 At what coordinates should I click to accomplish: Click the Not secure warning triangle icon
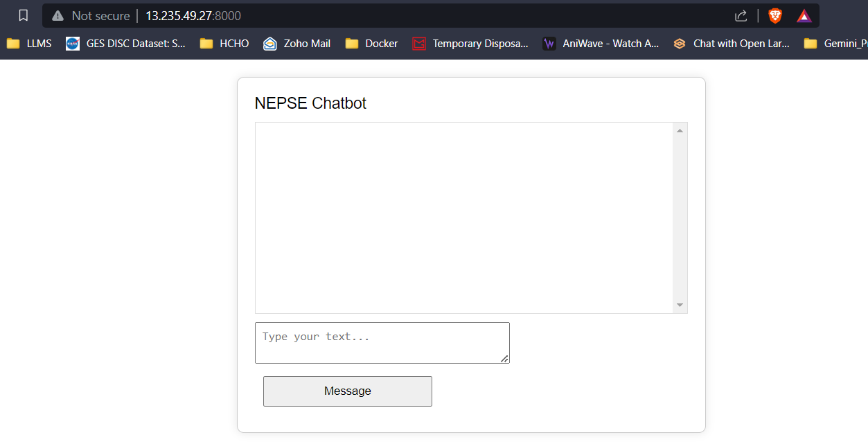click(x=57, y=15)
